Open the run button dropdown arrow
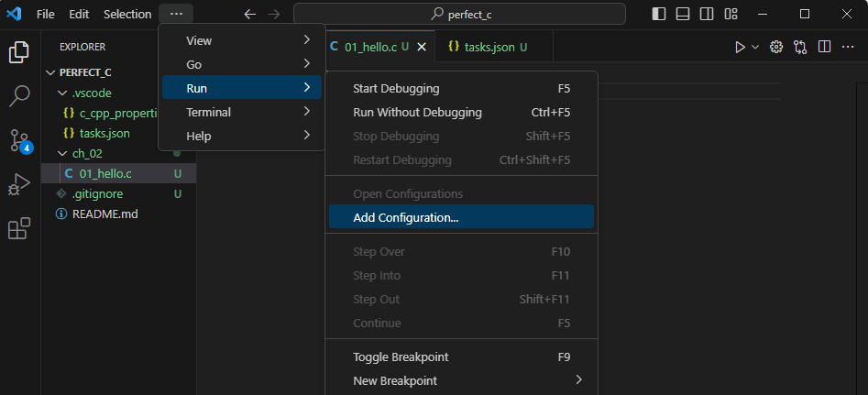Image resolution: width=868 pixels, height=395 pixels. coord(755,47)
